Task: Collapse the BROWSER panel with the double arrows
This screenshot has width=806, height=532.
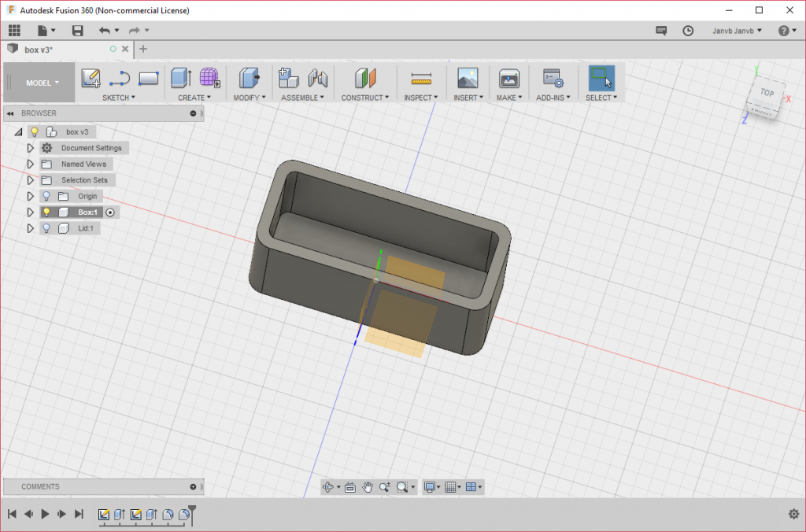Action: (10, 113)
